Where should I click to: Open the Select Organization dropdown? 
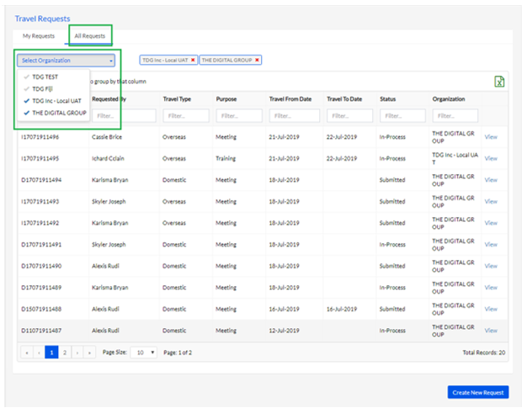coord(66,61)
